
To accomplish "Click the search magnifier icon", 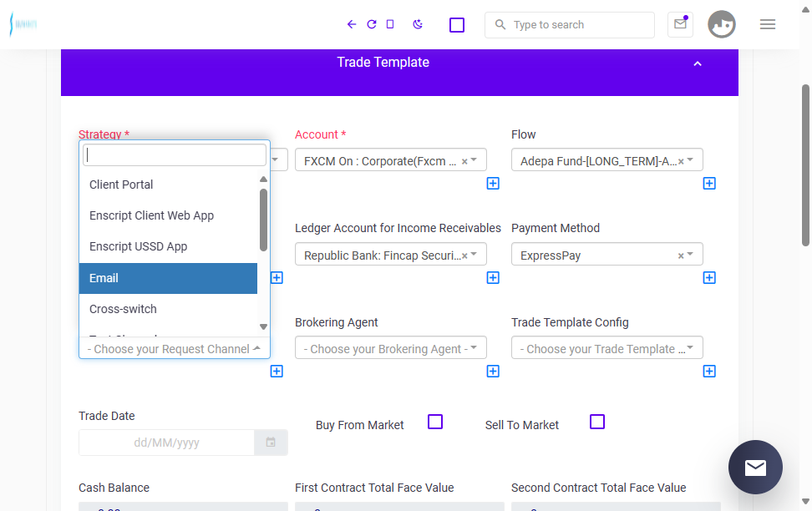I will (500, 24).
